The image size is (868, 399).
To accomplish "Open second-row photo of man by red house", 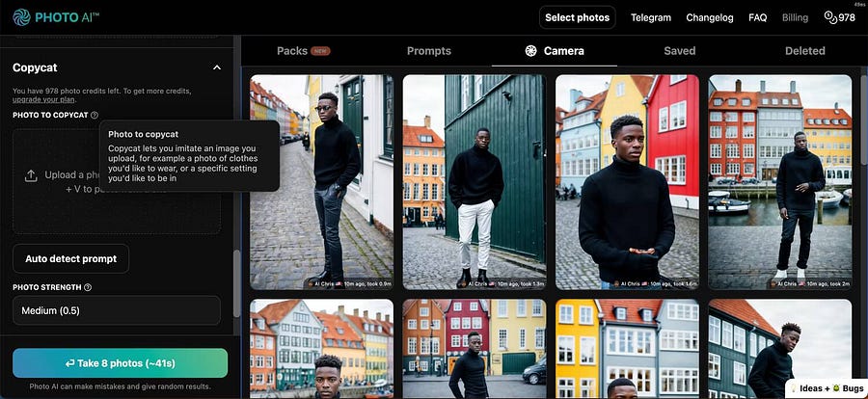I will coord(475,349).
